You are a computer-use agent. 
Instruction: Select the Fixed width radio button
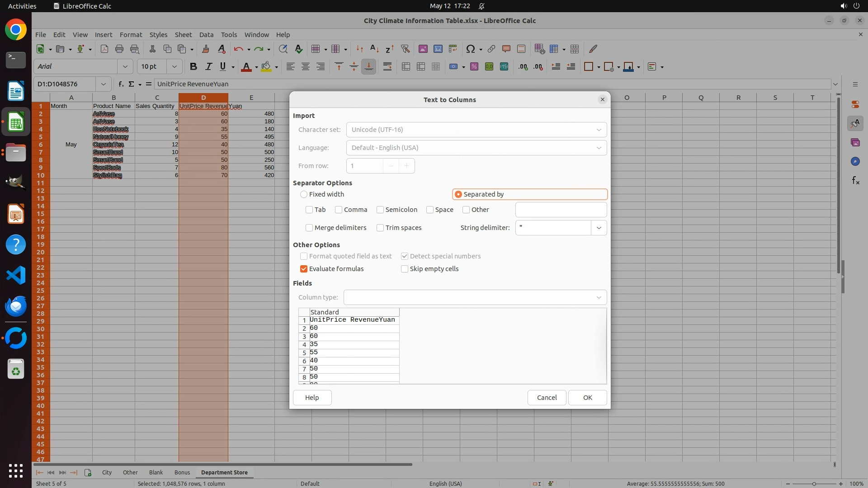point(304,194)
